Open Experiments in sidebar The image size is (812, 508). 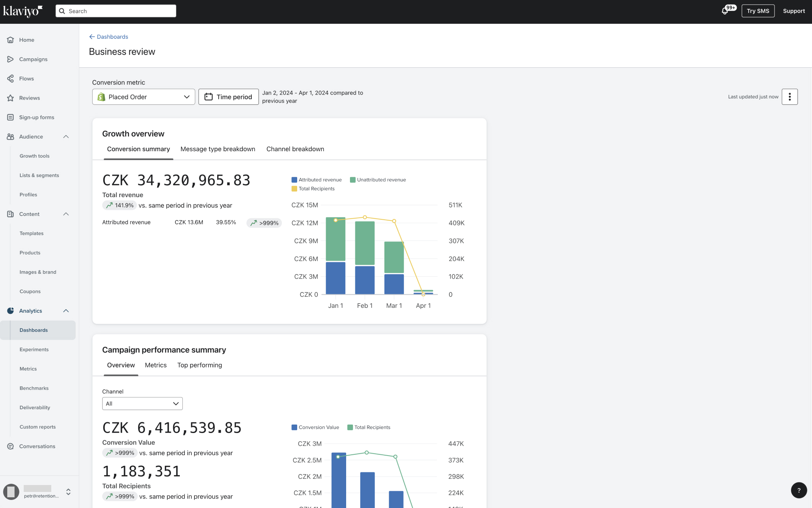[x=34, y=350]
